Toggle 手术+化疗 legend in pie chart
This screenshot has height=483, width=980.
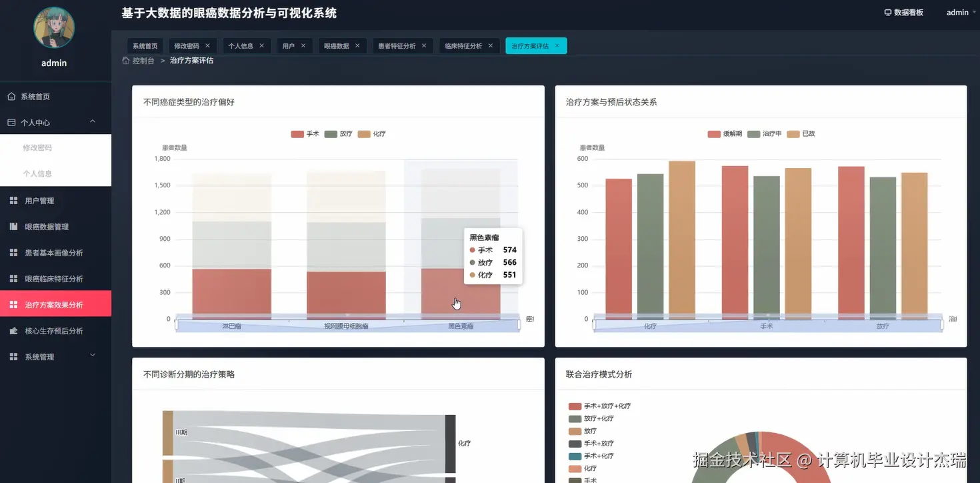[591, 456]
